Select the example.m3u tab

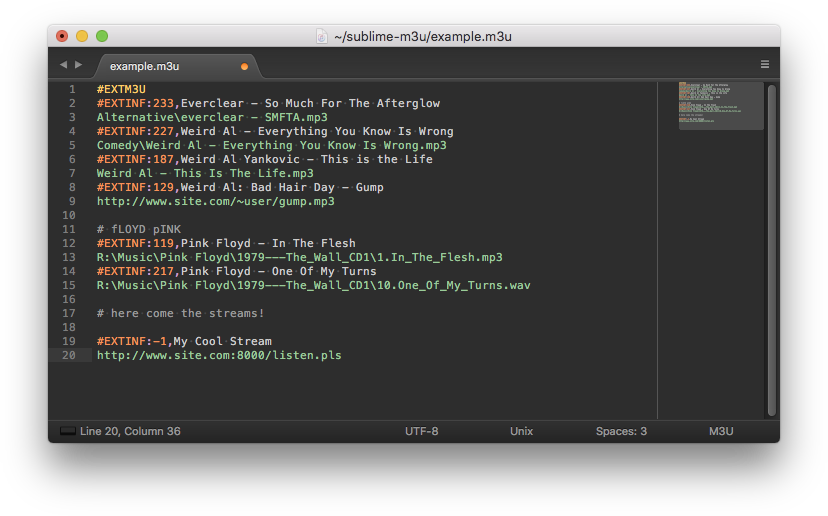(177, 67)
